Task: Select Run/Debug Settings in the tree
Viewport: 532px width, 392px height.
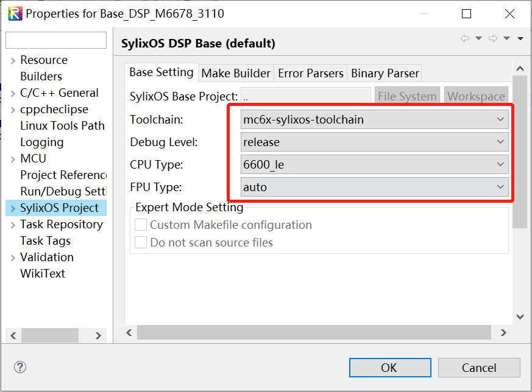Action: click(63, 191)
